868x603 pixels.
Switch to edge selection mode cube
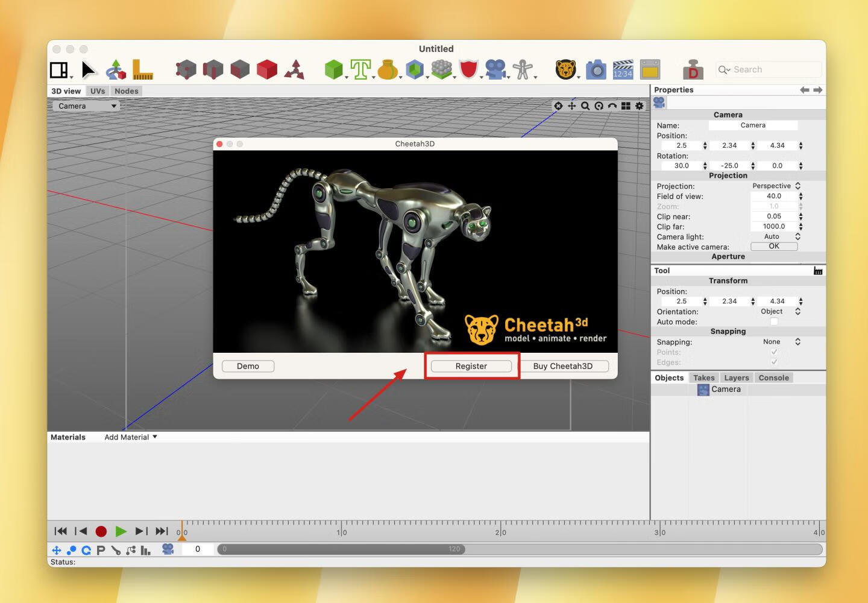213,70
